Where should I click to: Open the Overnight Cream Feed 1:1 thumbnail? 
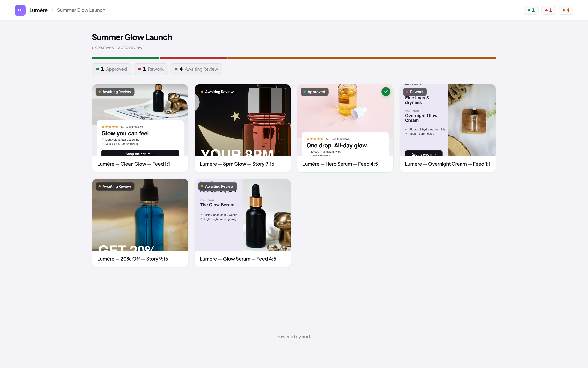(x=448, y=120)
